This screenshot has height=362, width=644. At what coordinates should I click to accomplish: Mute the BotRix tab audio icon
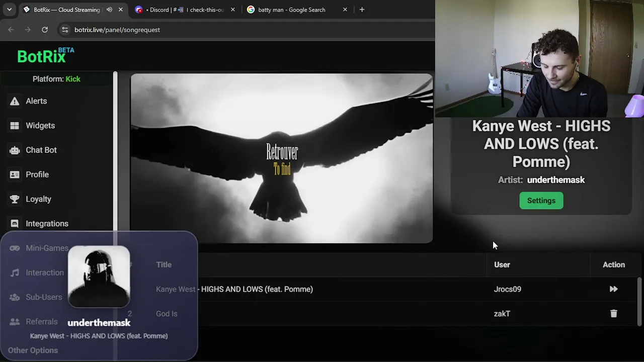tap(109, 10)
